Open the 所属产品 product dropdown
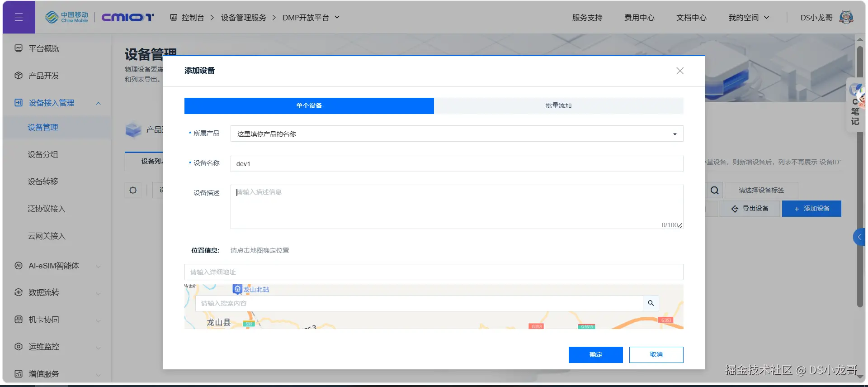This screenshot has width=868, height=387. 457,134
